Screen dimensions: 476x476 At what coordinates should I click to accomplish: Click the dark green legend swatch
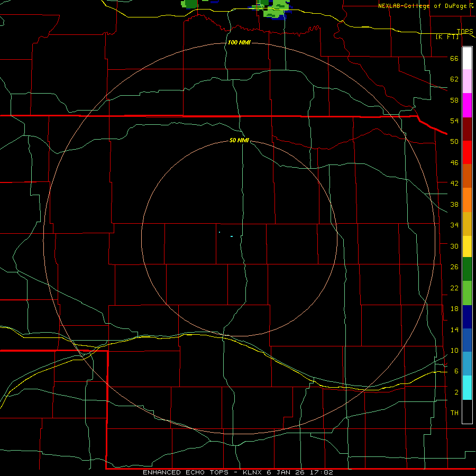click(467, 269)
